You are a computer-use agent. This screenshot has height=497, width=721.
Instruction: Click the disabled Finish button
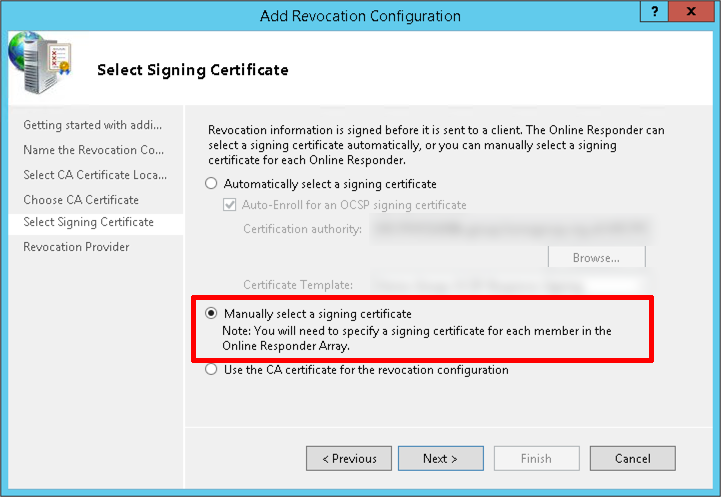tap(537, 458)
